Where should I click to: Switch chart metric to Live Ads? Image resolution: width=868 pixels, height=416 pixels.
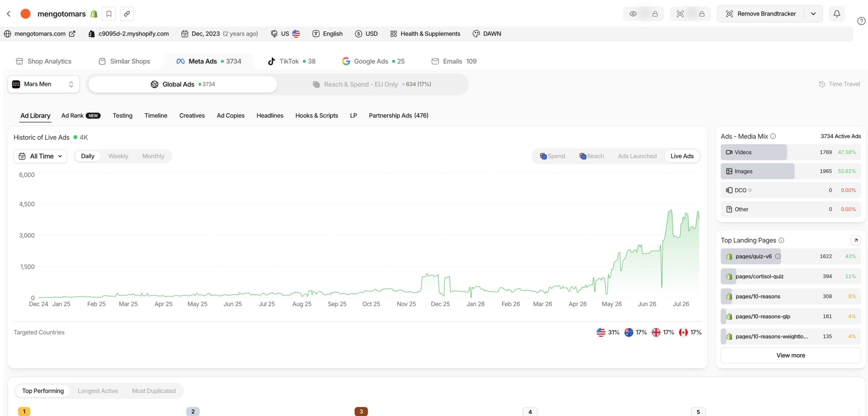[682, 156]
